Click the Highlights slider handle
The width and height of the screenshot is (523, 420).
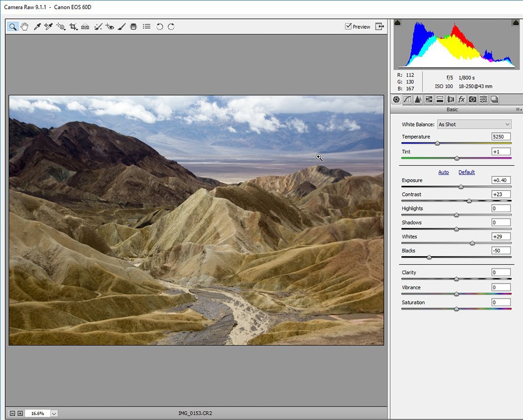(x=456, y=215)
